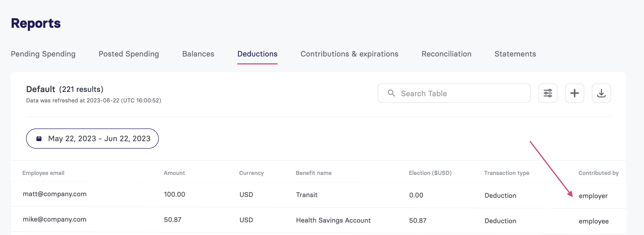Click the Default report title
644x235 pixels.
(x=41, y=89)
